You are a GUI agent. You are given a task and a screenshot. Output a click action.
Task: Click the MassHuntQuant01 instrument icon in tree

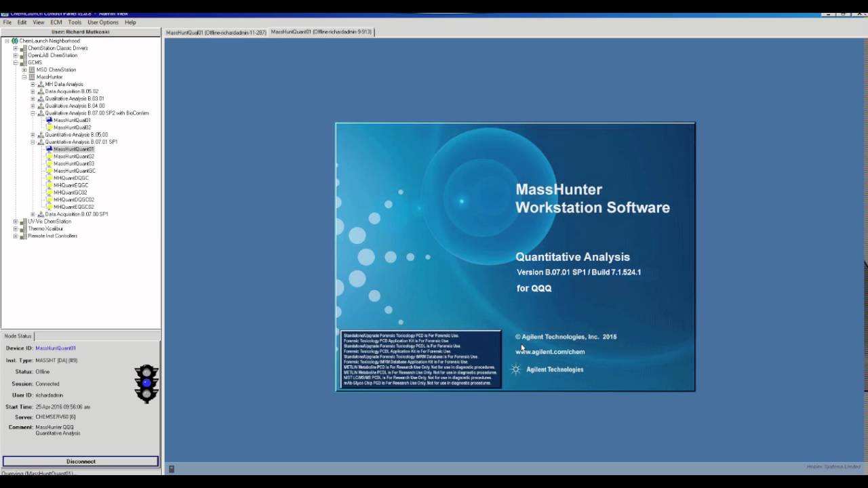49,149
